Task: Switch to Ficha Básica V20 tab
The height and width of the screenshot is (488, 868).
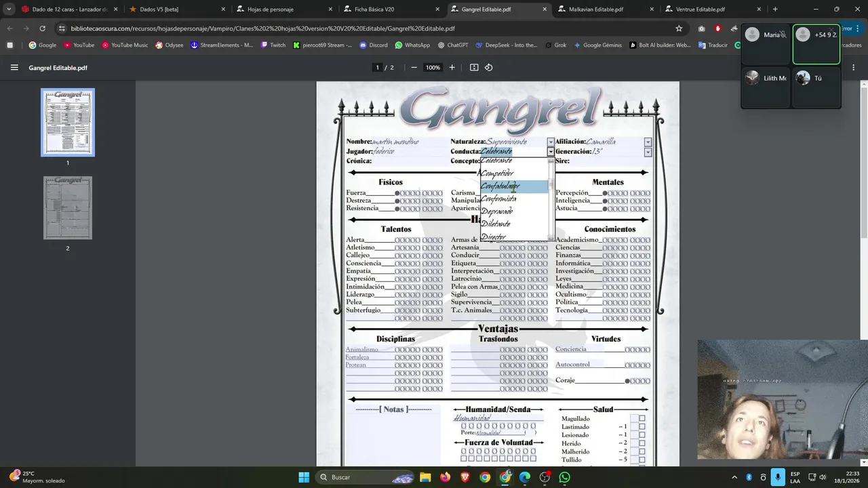Action: tap(392, 9)
